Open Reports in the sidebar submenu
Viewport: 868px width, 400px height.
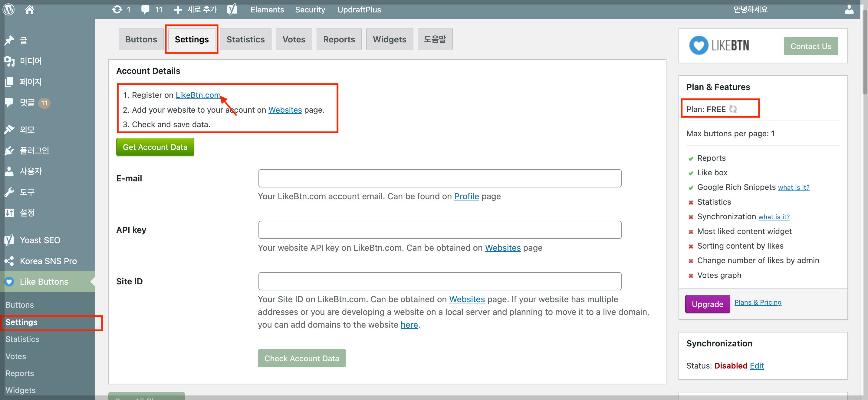[x=20, y=373]
